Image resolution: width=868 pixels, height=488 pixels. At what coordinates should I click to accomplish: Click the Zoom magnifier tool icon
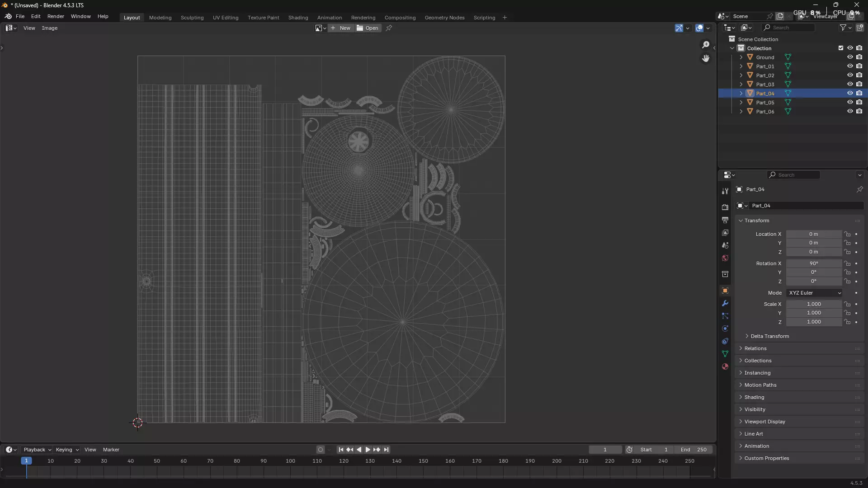[706, 44]
